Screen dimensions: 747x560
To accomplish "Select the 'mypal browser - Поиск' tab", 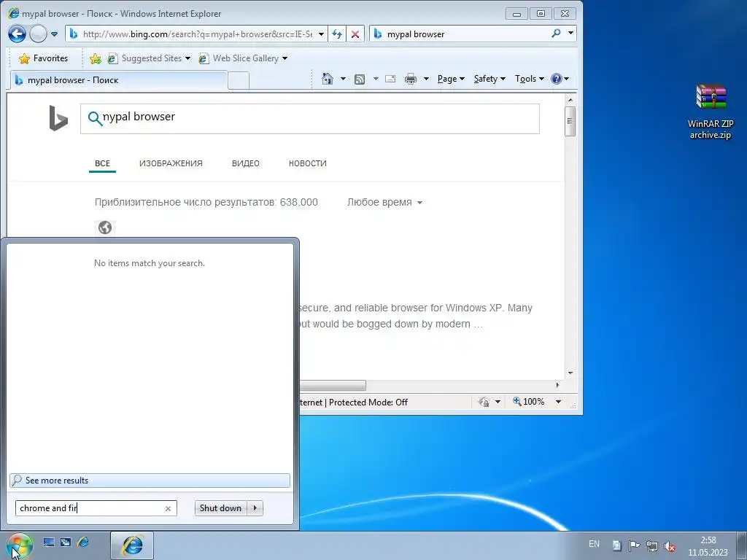I will 118,80.
